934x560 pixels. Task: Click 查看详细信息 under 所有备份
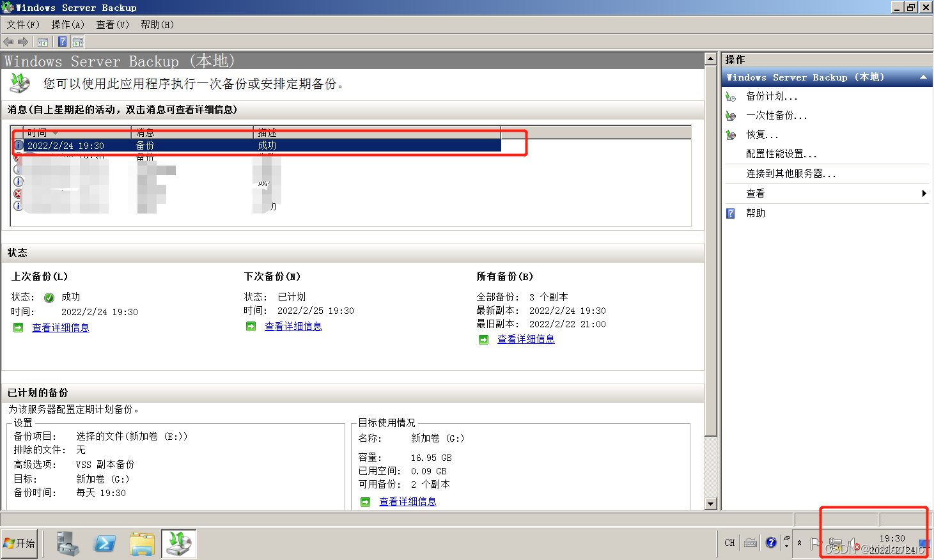[526, 339]
